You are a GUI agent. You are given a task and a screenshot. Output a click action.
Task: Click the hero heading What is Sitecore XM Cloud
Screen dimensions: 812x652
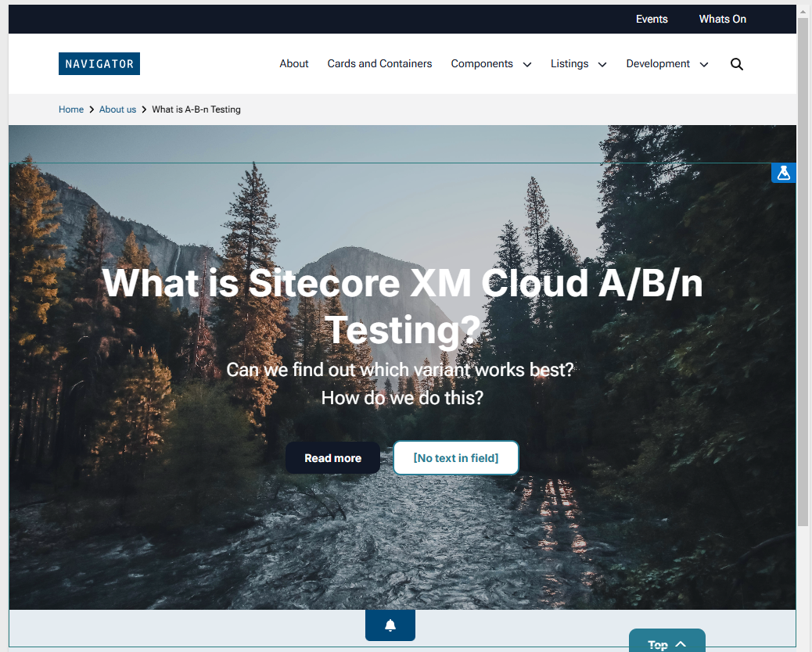tap(402, 306)
